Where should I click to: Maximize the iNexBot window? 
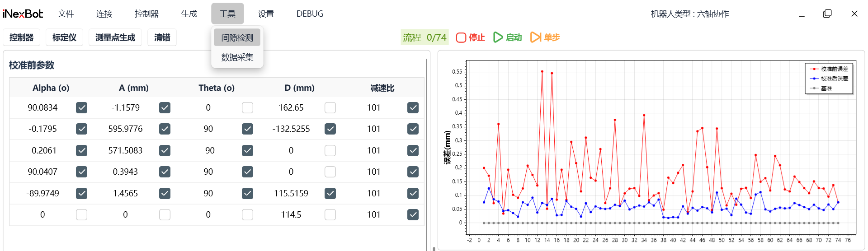coord(827,14)
